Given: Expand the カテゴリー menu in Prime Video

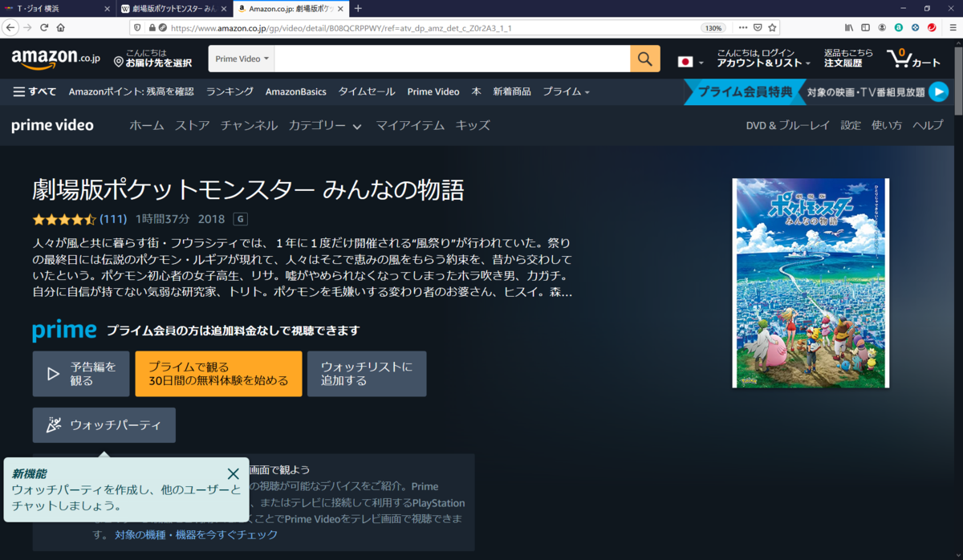Looking at the screenshot, I should click(325, 125).
